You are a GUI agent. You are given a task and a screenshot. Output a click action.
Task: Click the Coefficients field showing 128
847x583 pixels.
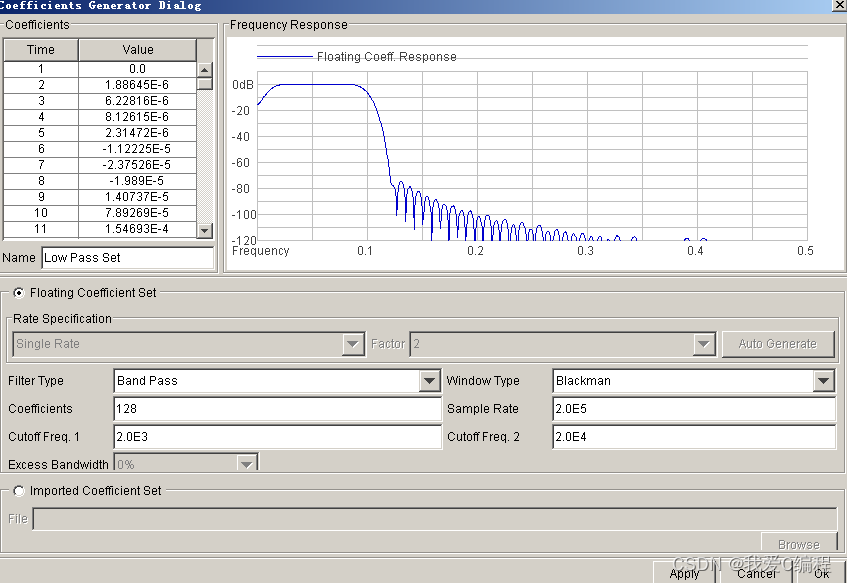[x=277, y=409]
